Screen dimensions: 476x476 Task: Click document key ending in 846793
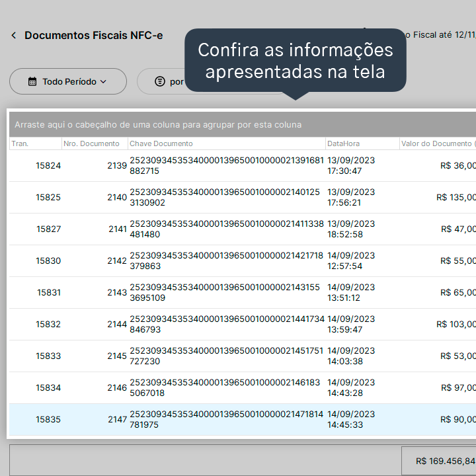[x=227, y=324]
